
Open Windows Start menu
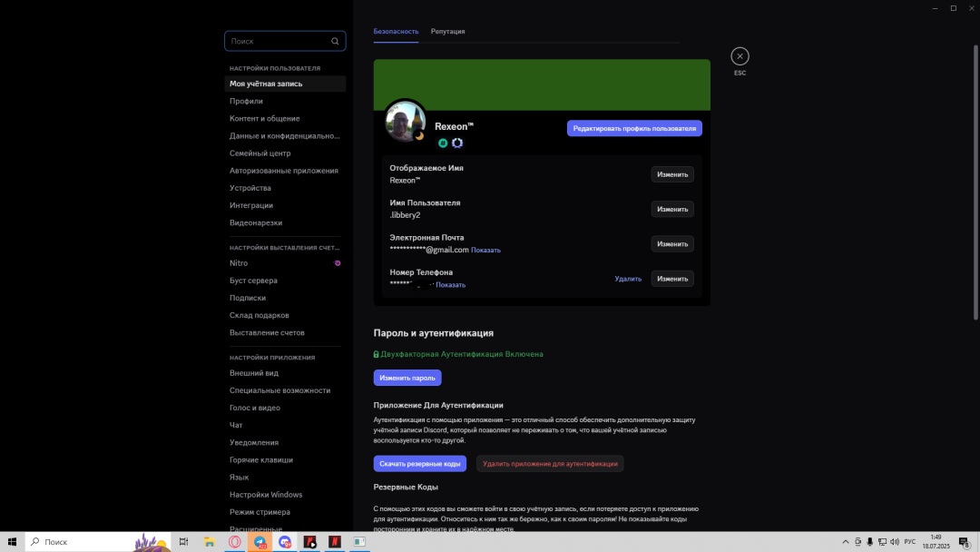[12, 542]
